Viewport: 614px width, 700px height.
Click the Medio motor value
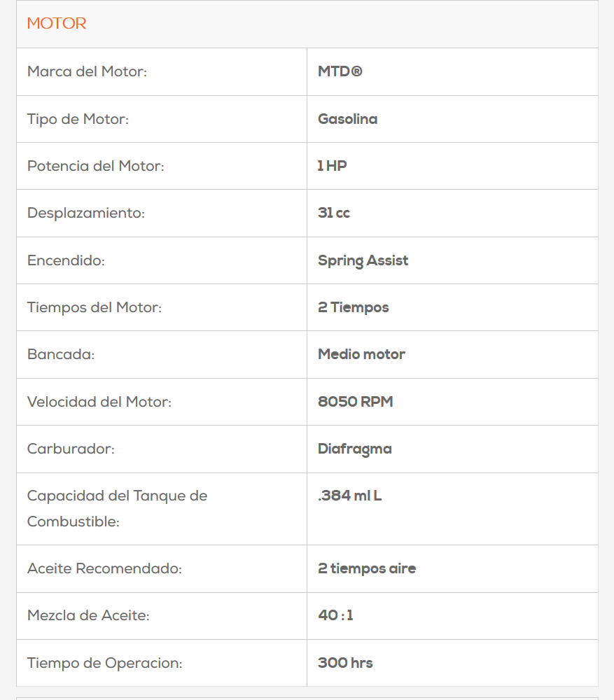(x=361, y=354)
